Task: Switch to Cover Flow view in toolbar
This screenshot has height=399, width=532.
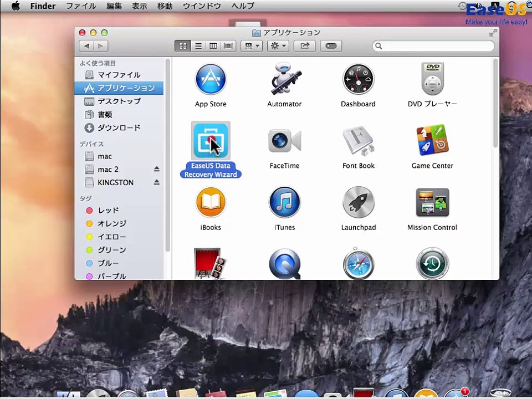Action: (x=228, y=46)
